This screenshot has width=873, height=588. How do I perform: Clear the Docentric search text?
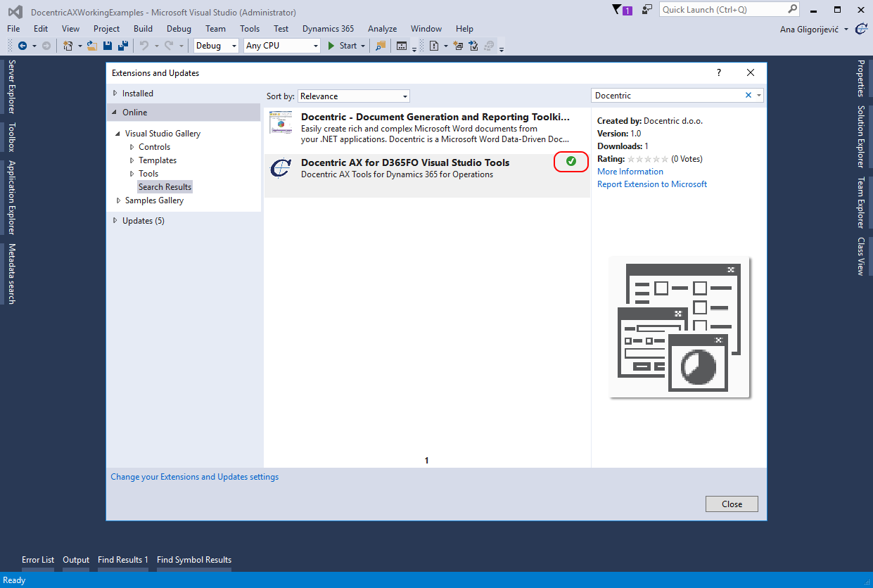coord(748,95)
